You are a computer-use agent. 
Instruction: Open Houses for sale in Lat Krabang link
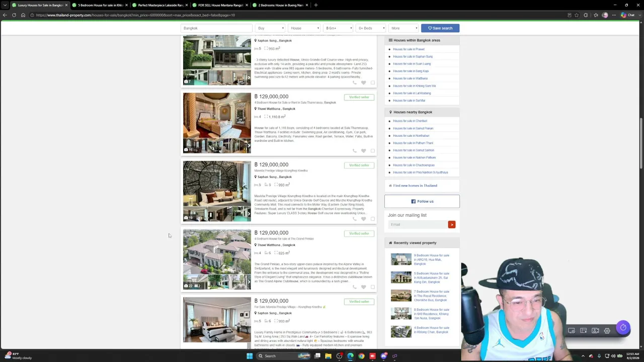(x=412, y=93)
